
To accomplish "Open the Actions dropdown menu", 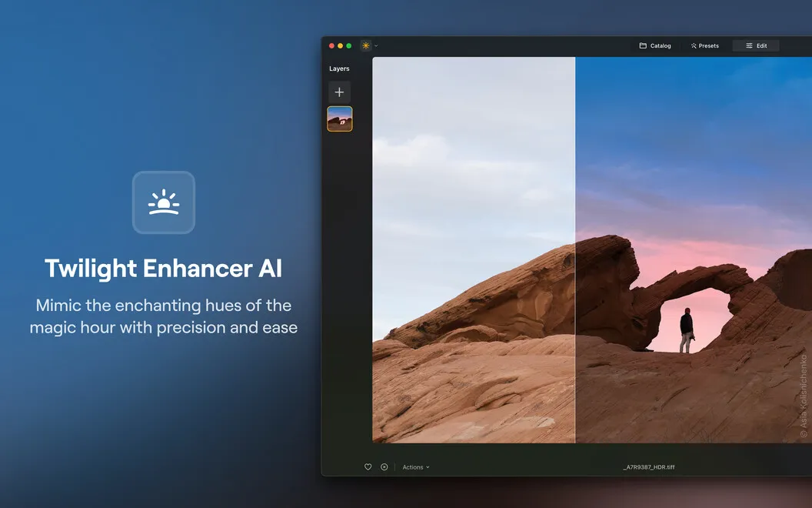I will click(416, 467).
